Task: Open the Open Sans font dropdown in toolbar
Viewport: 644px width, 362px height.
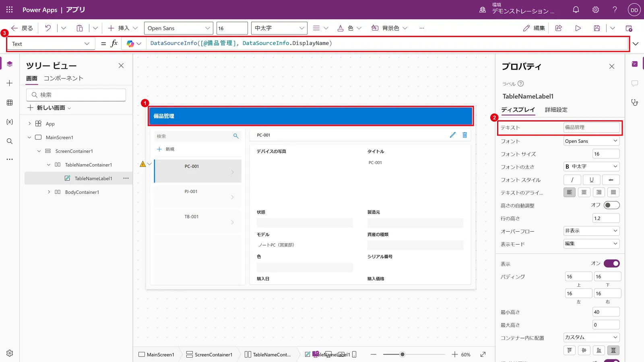Action: (x=179, y=28)
